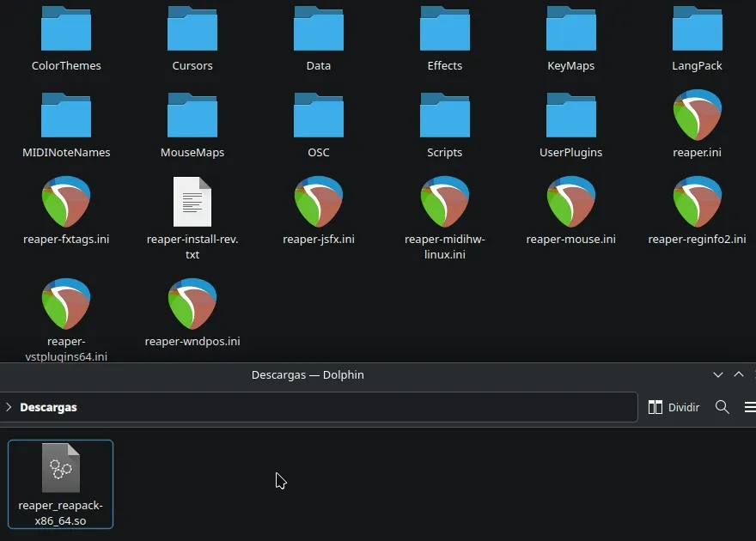Select the Data folder icon

(319, 28)
